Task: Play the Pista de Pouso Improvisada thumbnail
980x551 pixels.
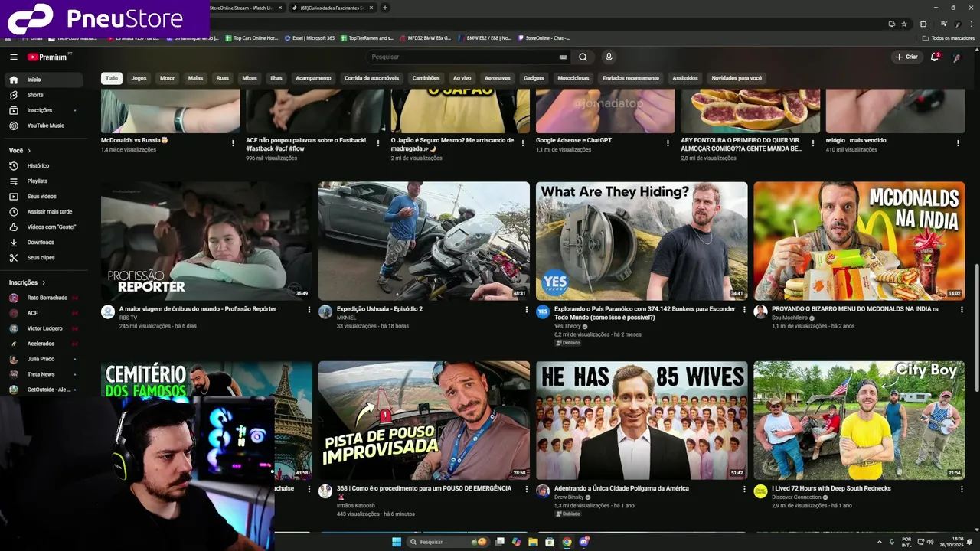Action: (424, 420)
